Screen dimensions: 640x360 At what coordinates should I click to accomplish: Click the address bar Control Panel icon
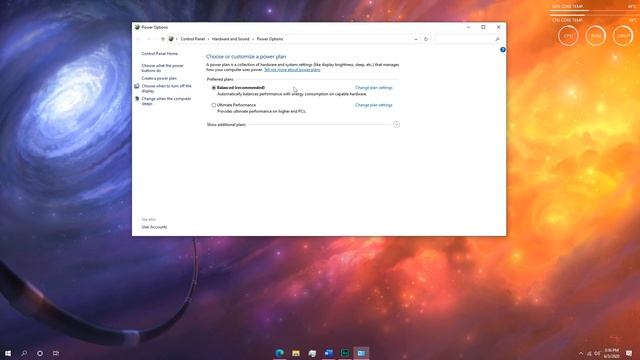pyautogui.click(x=171, y=39)
